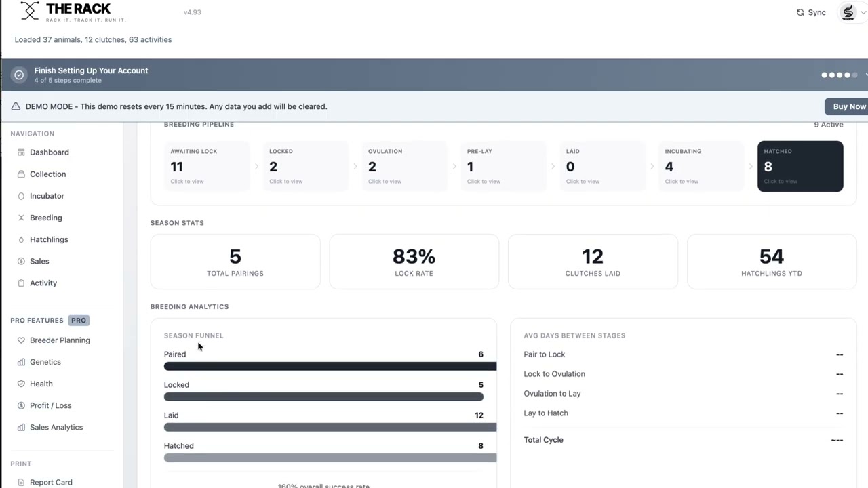View the Locked pipeline card
The width and height of the screenshot is (868, 488).
[x=306, y=166]
